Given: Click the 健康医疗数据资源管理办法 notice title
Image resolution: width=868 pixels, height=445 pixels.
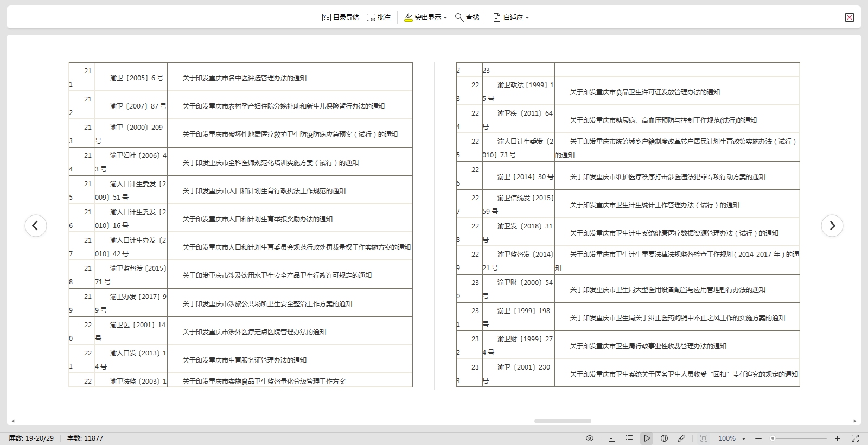Looking at the screenshot, I should click(674, 233).
